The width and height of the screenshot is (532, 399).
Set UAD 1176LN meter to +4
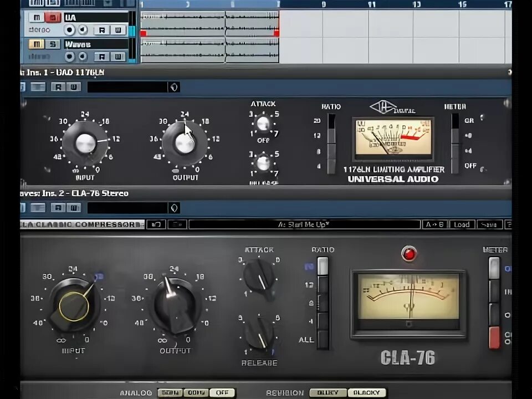(455, 151)
